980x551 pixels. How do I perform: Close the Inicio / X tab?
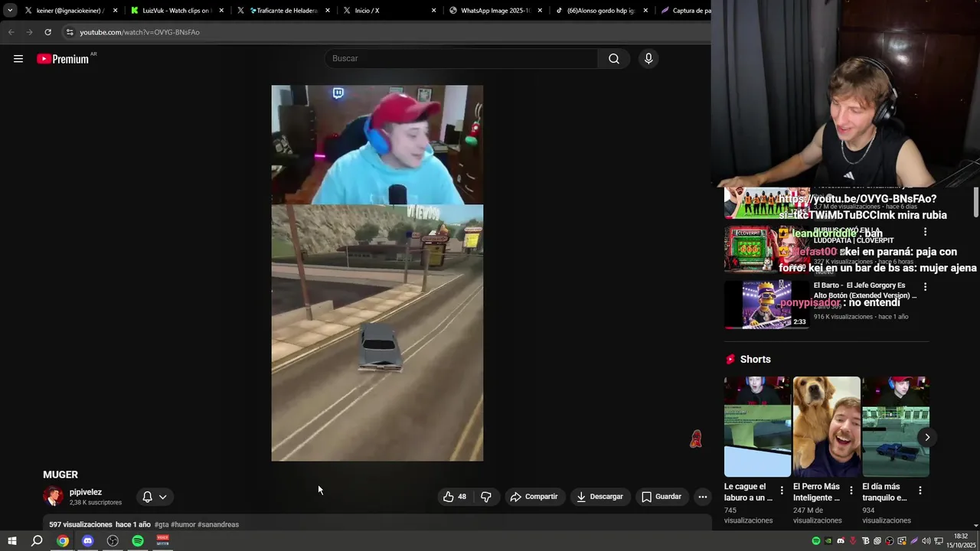[x=433, y=11]
